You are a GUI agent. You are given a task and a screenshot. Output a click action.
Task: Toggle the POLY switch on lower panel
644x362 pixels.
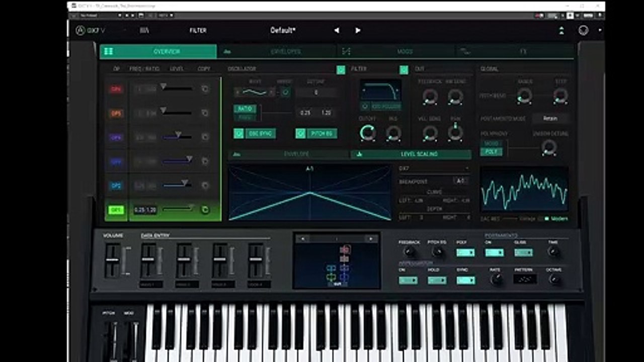pos(465,252)
